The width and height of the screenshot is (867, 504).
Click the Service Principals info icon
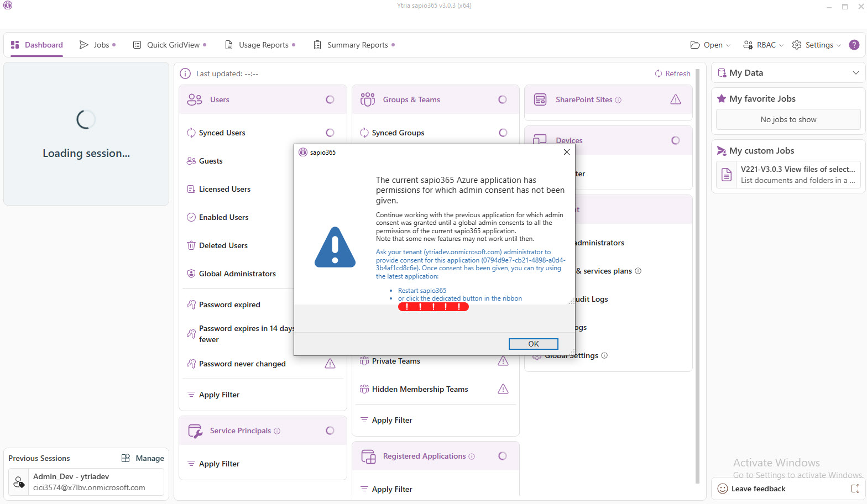coord(277,431)
